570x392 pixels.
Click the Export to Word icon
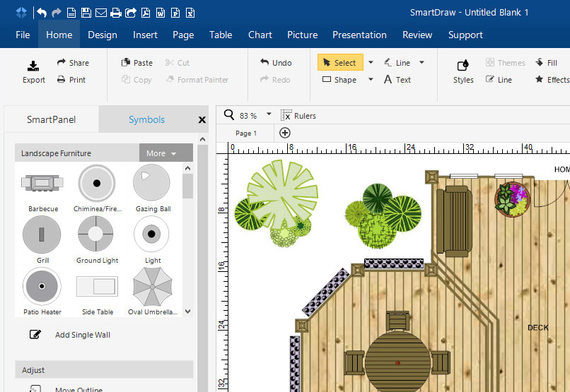[x=161, y=13]
